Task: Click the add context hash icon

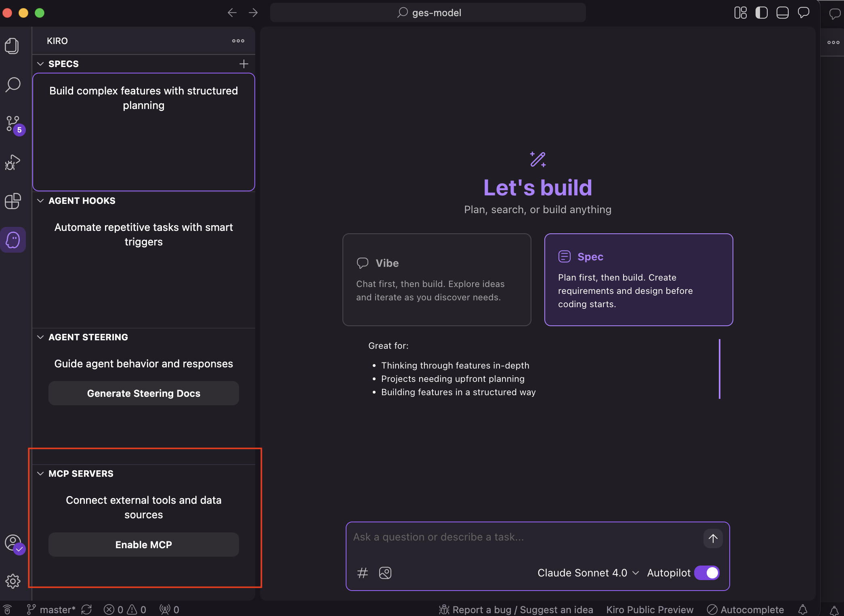Action: click(x=362, y=573)
